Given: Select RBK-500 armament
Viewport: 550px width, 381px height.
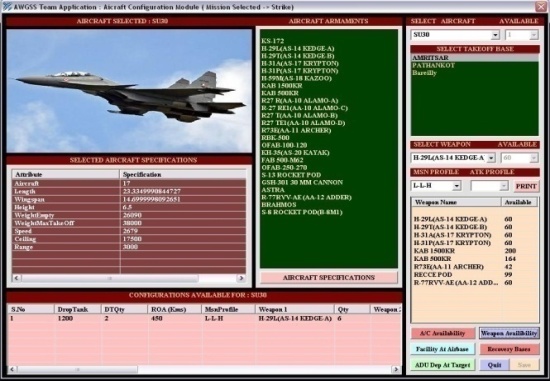Looking at the screenshot, I should [x=275, y=138].
